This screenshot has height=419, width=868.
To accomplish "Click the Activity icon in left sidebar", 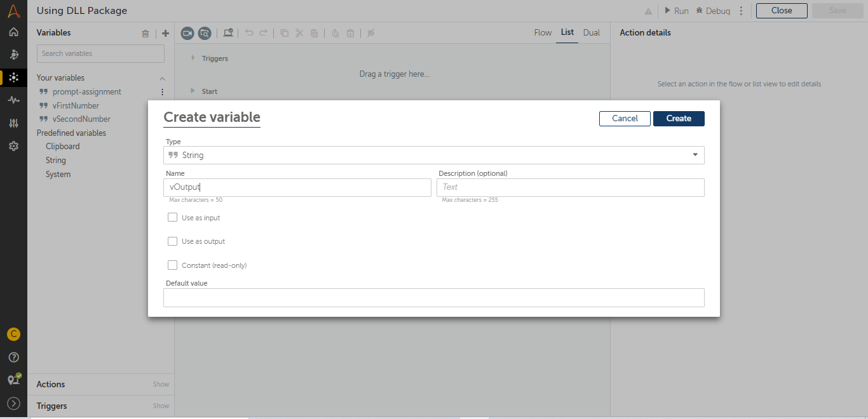I will click(13, 99).
